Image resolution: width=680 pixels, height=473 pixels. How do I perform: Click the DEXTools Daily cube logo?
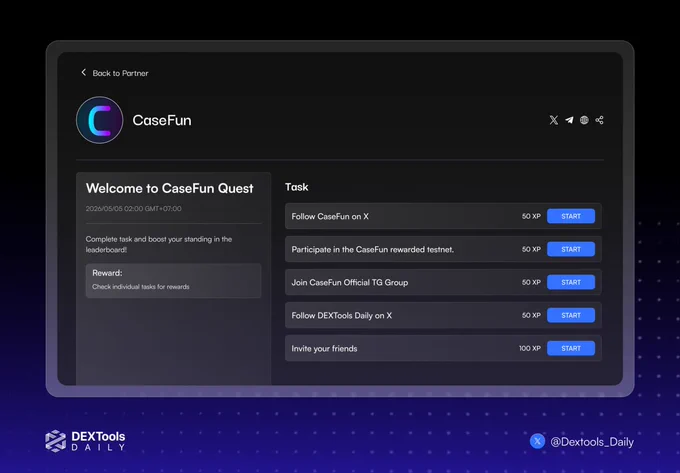click(x=56, y=441)
